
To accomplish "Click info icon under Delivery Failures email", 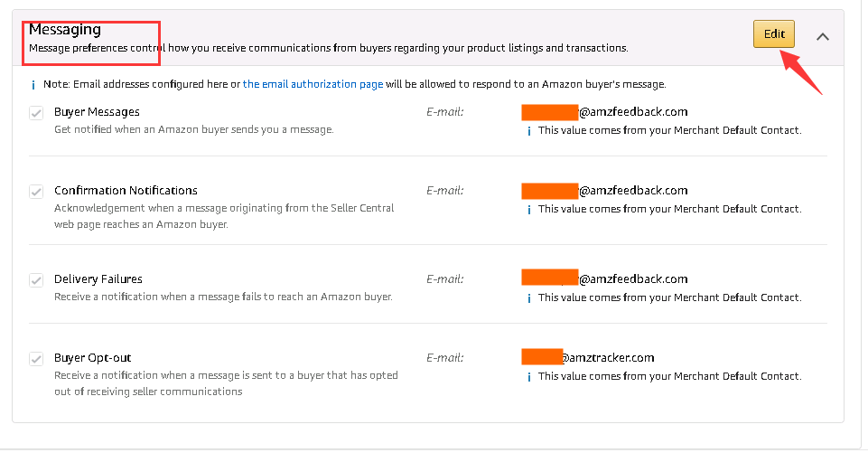I will pos(528,298).
